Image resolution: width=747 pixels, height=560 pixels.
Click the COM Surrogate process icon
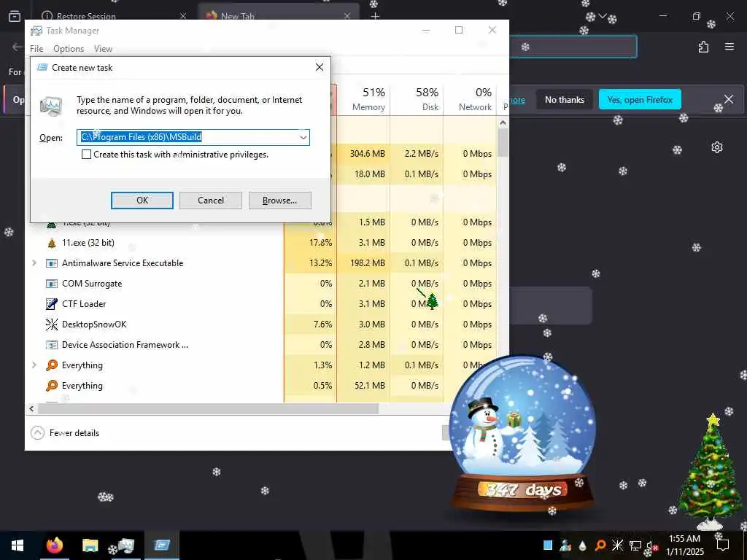coord(52,284)
